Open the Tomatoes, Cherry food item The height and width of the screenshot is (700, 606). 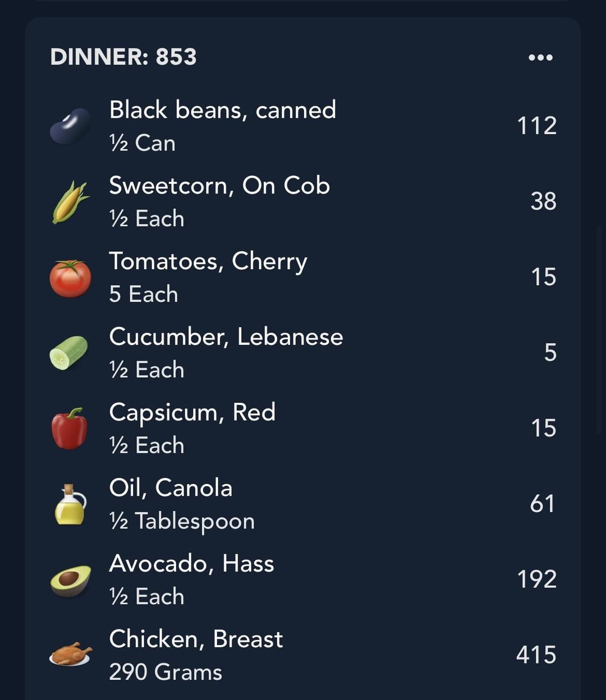coord(303,278)
